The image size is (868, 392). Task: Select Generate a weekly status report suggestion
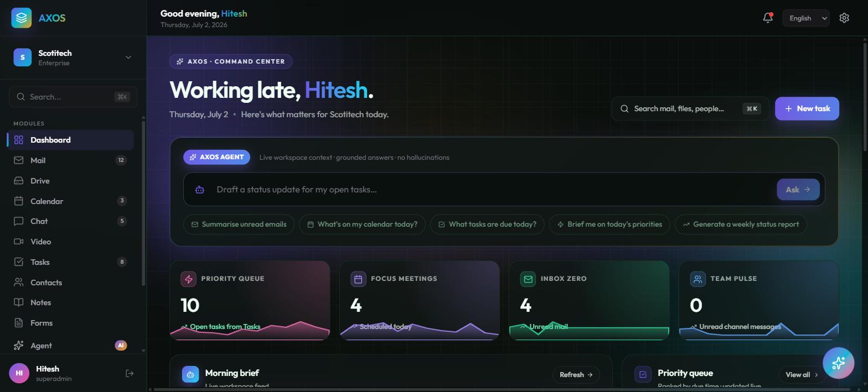coord(741,224)
